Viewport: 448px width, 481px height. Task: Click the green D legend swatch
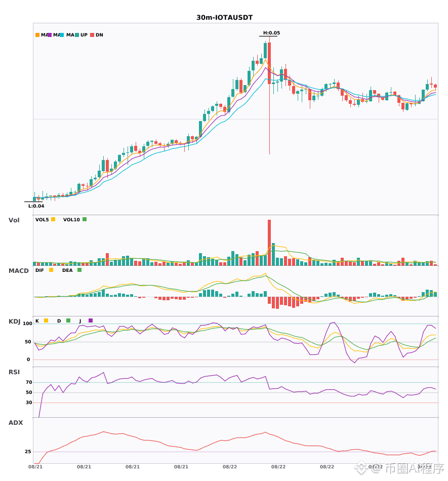point(68,320)
